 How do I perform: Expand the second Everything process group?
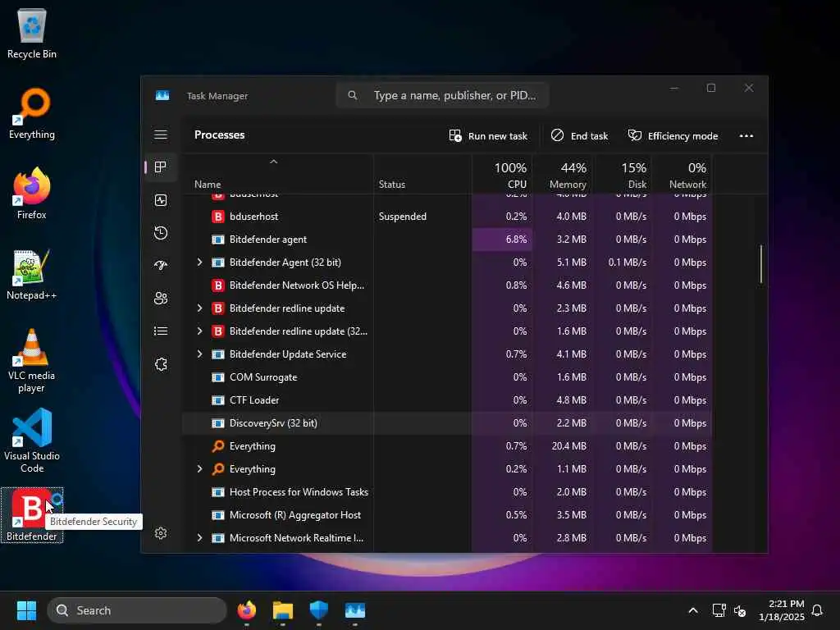(200, 468)
